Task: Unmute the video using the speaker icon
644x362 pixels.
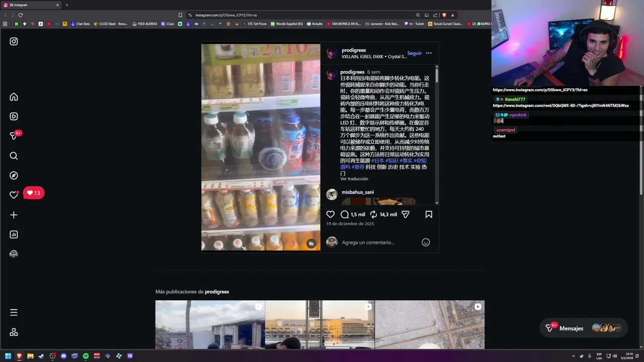Action: (x=311, y=243)
